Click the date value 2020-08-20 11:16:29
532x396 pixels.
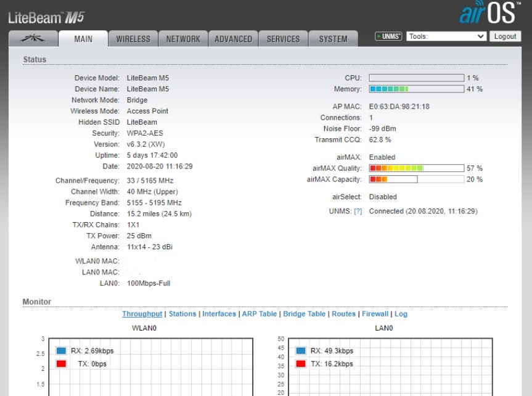[x=160, y=167]
